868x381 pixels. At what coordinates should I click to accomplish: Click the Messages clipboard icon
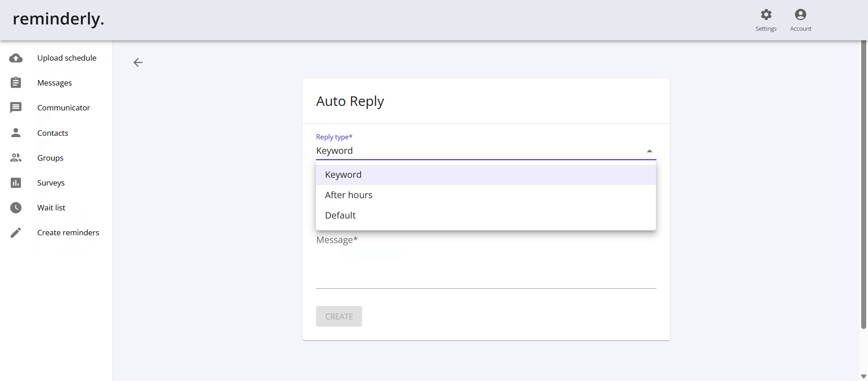point(16,83)
